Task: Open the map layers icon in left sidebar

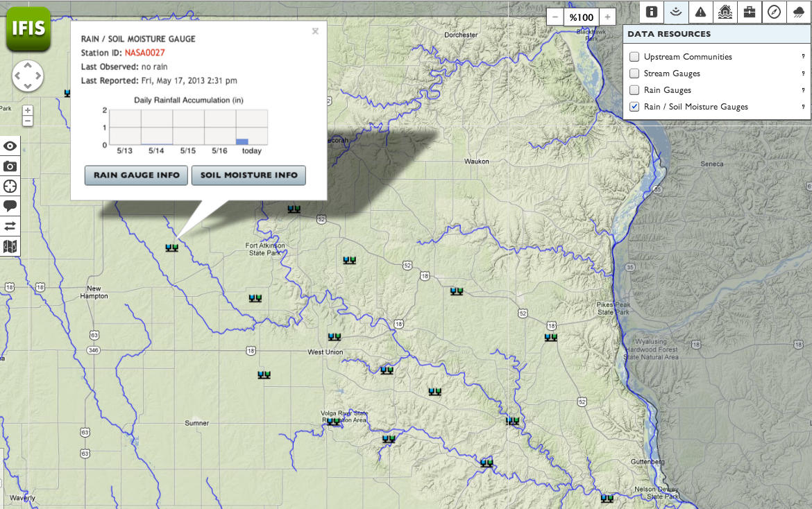Action: [10, 245]
